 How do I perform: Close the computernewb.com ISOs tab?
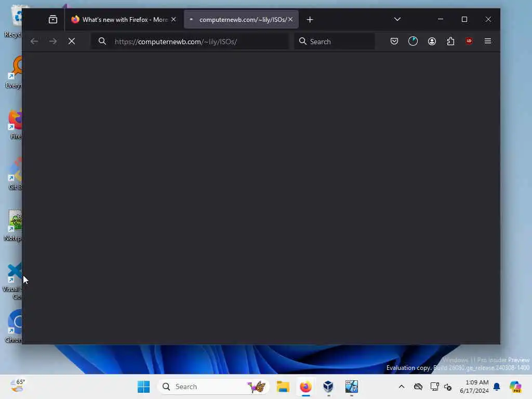[290, 20]
